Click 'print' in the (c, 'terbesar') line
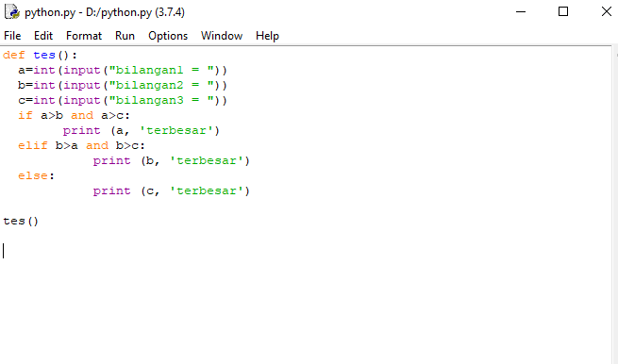This screenshot has width=618, height=364. tap(112, 191)
